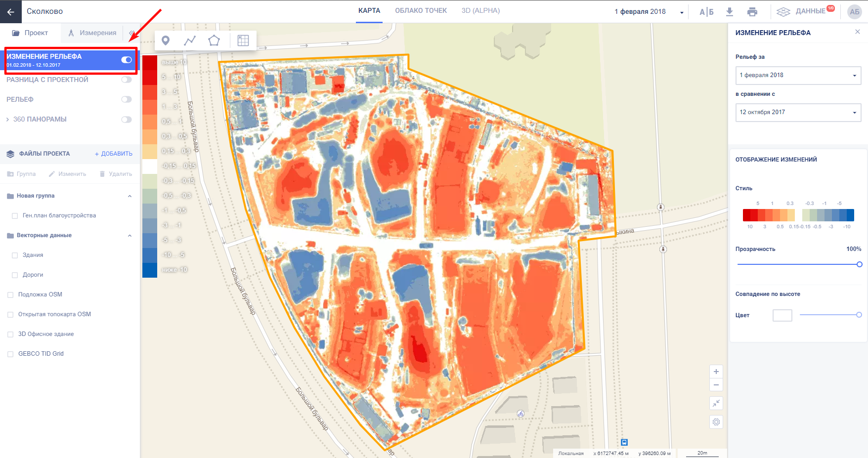The image size is (868, 458).
Task: Open the A|B comparison mode
Action: 706,12
